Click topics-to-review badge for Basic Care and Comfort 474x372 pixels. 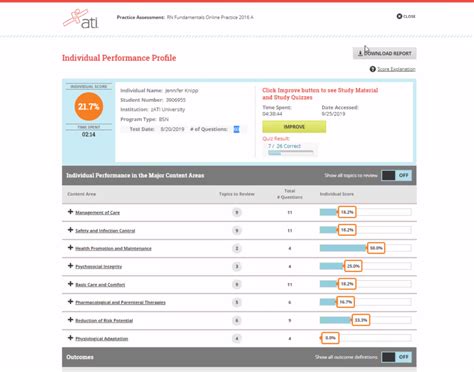click(x=237, y=284)
